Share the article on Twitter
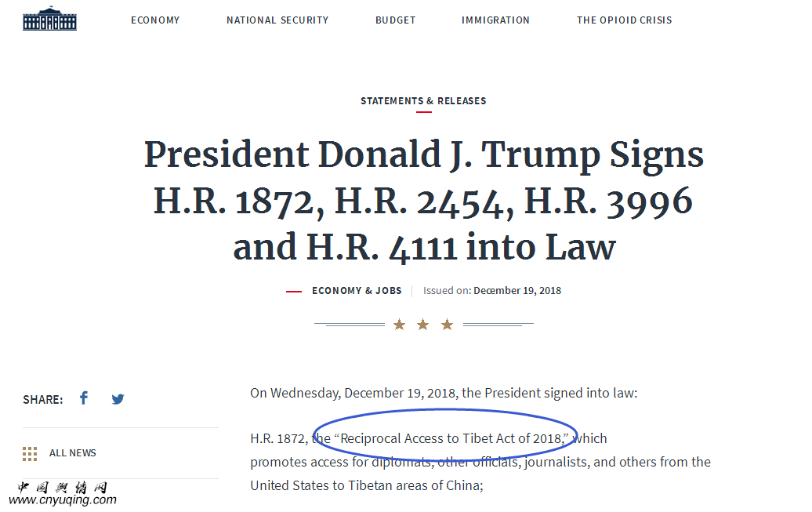Screen dimensions: 812x512 (x=118, y=399)
